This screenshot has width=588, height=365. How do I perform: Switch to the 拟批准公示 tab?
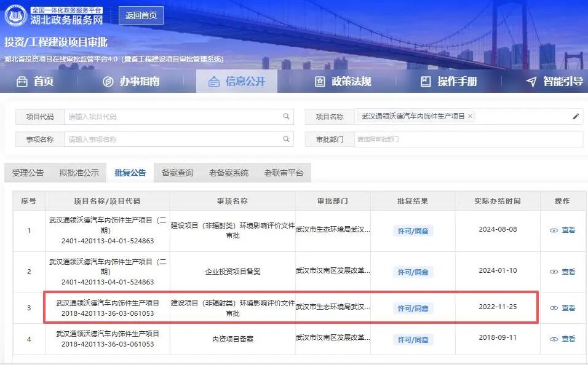point(79,173)
